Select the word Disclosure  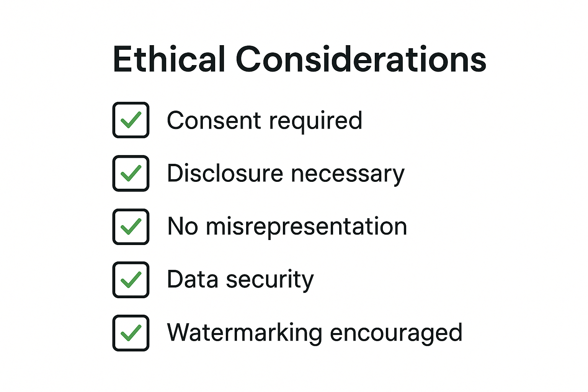coord(225,173)
